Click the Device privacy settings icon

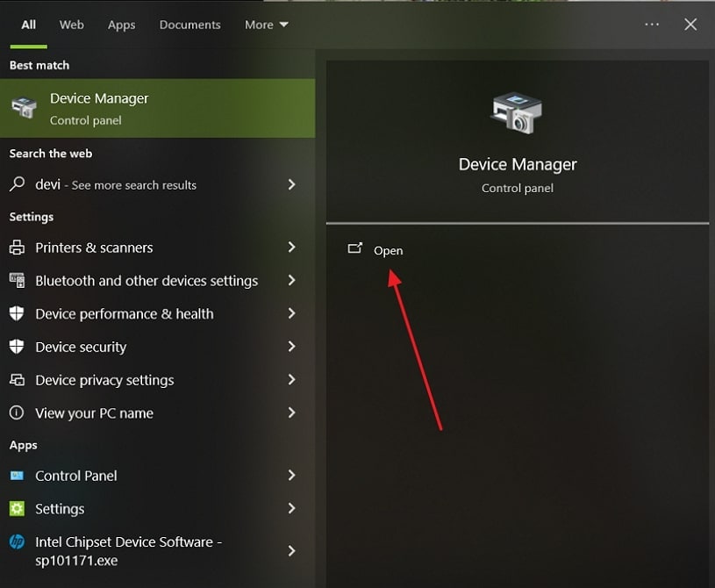[16, 380]
